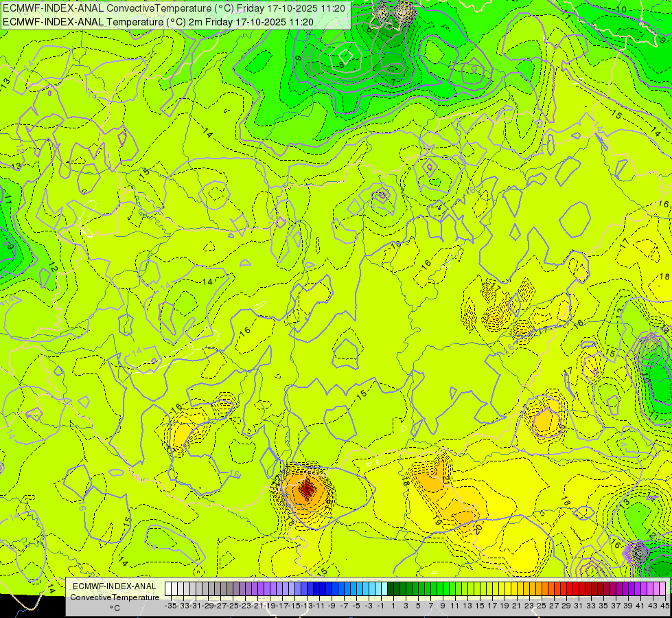672x618 pixels.
Task: Click the red hot-spot core on the map
Action: [307, 488]
